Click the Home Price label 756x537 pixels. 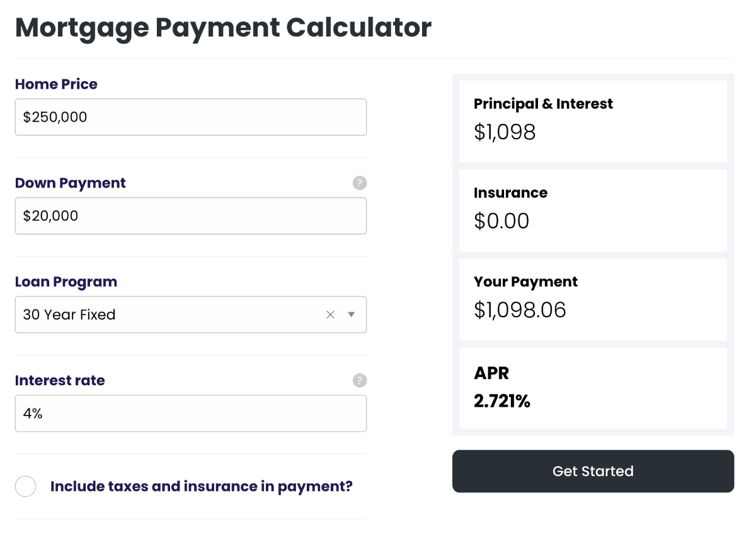point(56,84)
